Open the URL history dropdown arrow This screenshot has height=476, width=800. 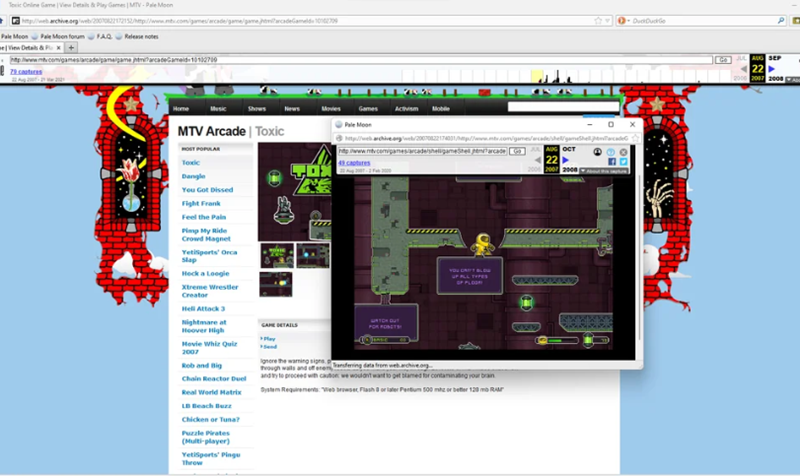607,21
